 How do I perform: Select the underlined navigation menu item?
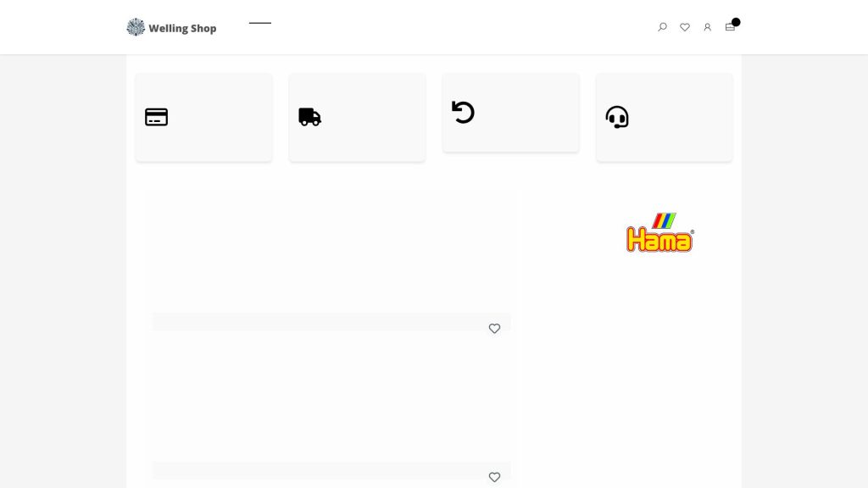[x=260, y=23]
